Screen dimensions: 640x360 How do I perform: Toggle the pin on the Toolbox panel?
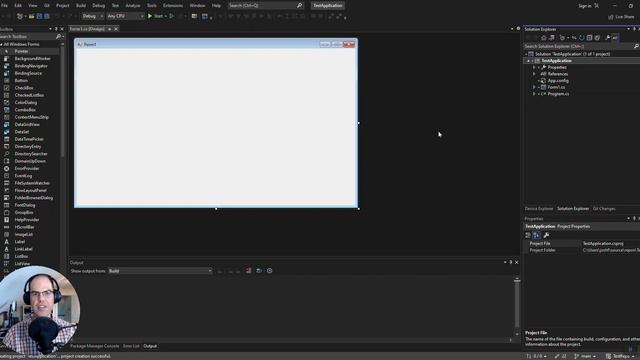pos(56,29)
